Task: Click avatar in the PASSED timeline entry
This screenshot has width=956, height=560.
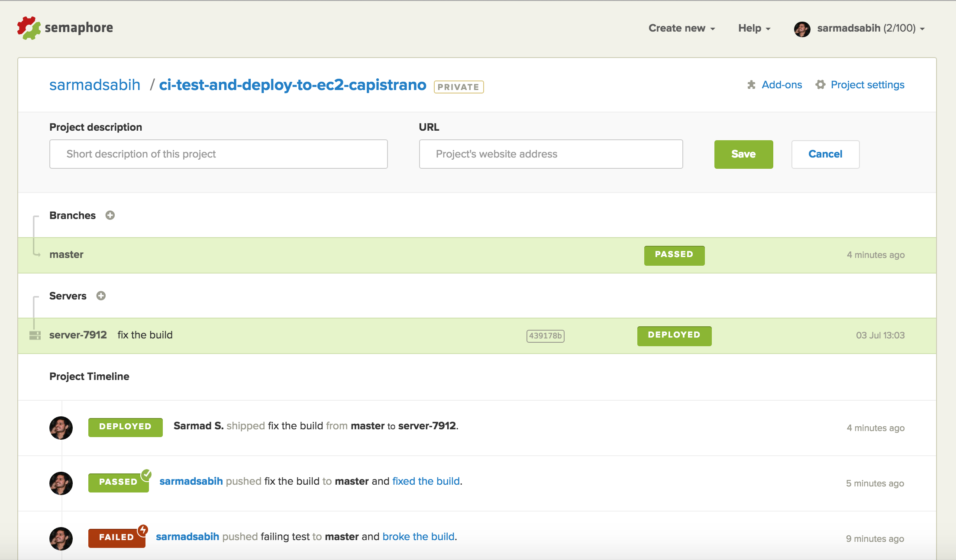Action: pos(61,483)
